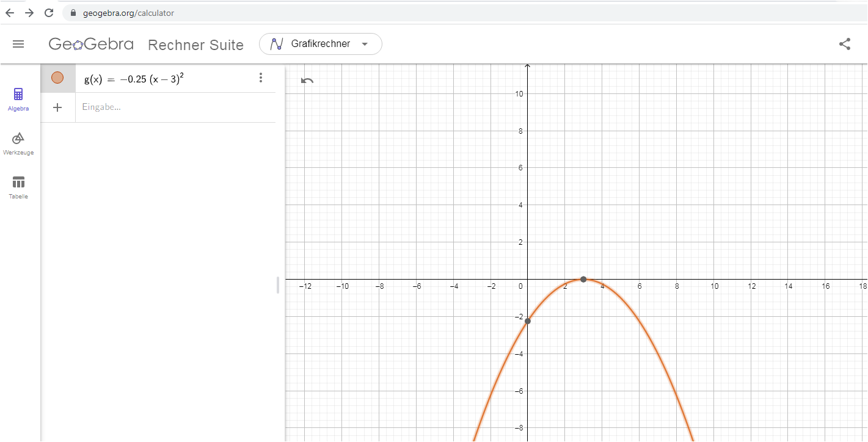
Task: Click the padlock icon in the address bar
Action: point(73,13)
